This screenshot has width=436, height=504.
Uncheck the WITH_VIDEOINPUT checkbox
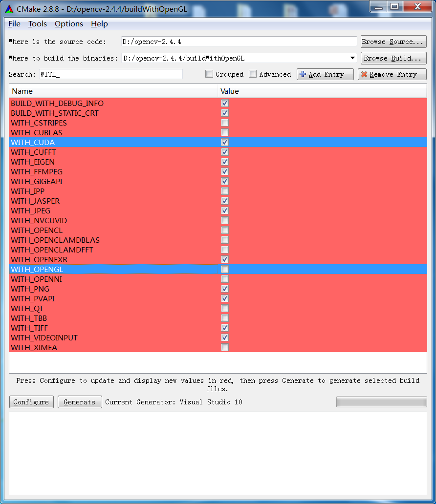(225, 337)
